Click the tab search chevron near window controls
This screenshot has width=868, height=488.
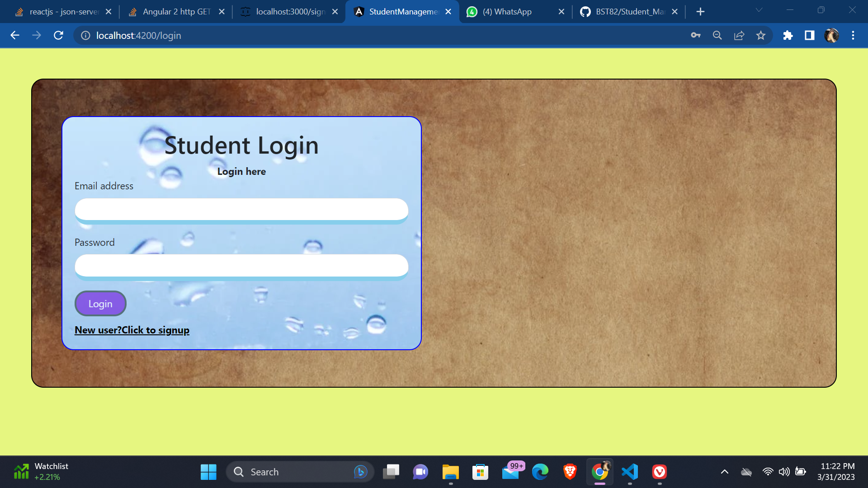(759, 9)
